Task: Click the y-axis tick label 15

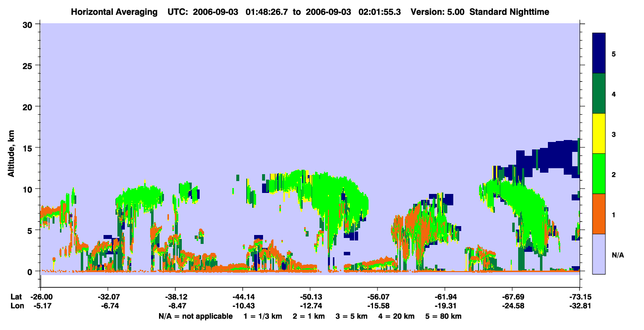Action: tap(28, 148)
